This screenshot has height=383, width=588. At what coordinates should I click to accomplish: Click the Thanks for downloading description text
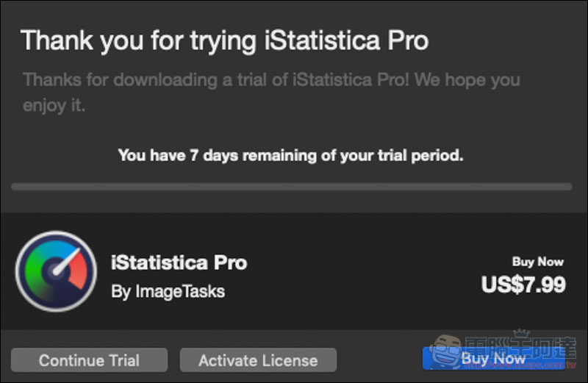(271, 93)
